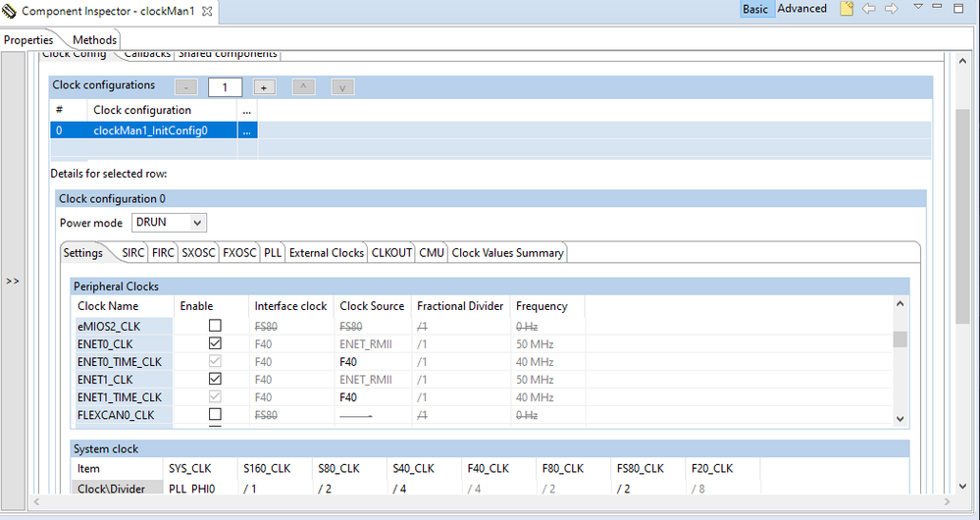This screenshot has height=520, width=980.
Task: Open the view menu triangle icon
Action: pyautogui.click(x=918, y=7)
